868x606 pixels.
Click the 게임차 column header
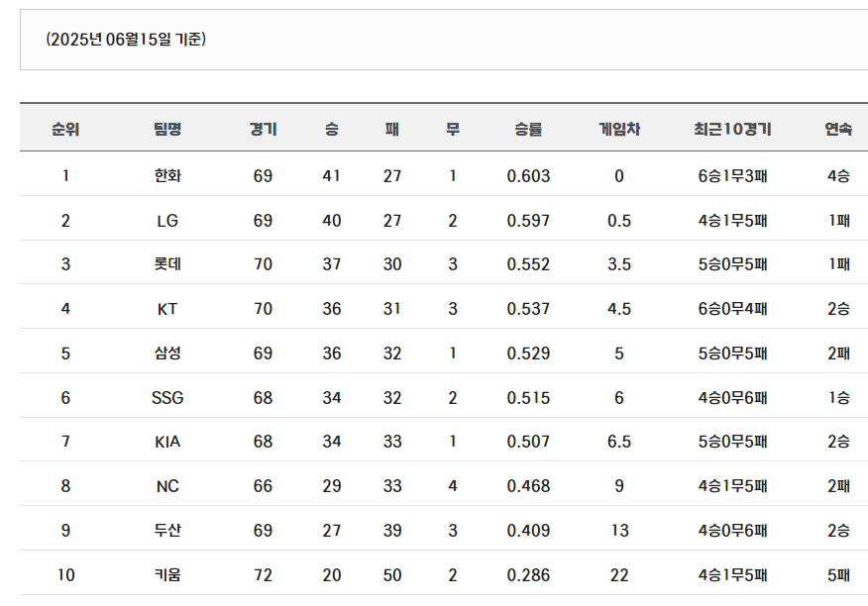(619, 129)
